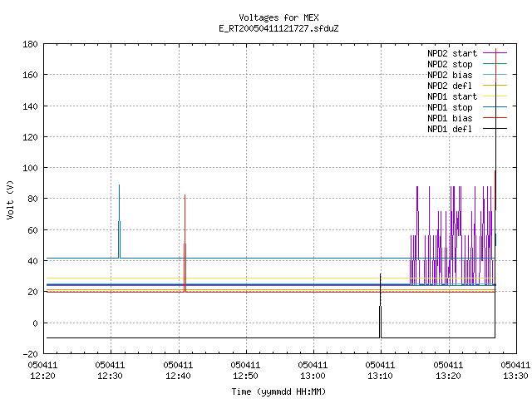
Task: Click the 60 y-axis tick label
Action: [32, 230]
